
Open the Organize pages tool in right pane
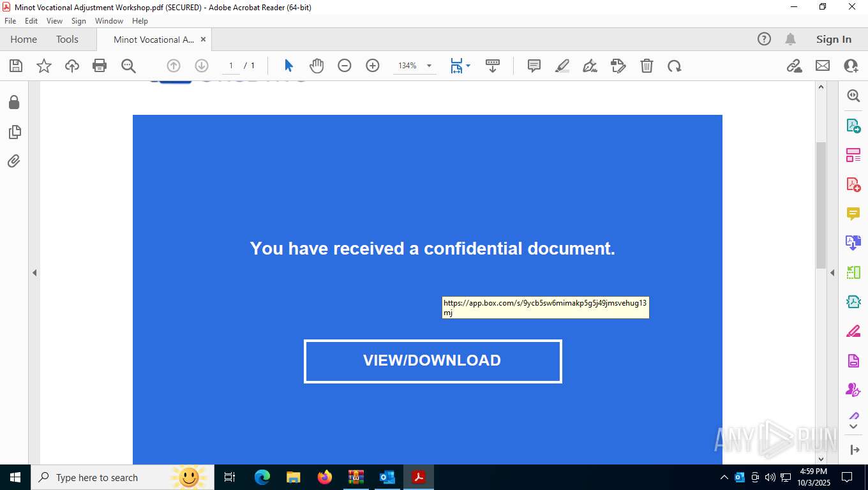coord(853,155)
